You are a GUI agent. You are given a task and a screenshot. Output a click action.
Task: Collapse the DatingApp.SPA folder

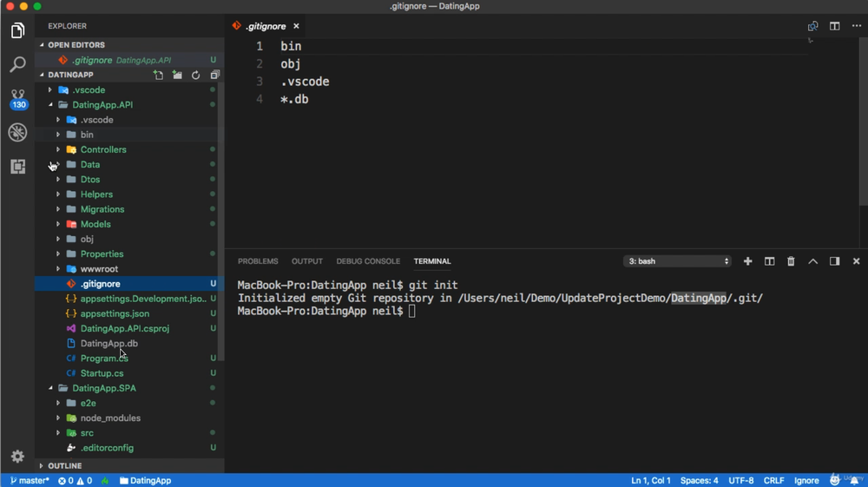pyautogui.click(x=50, y=388)
